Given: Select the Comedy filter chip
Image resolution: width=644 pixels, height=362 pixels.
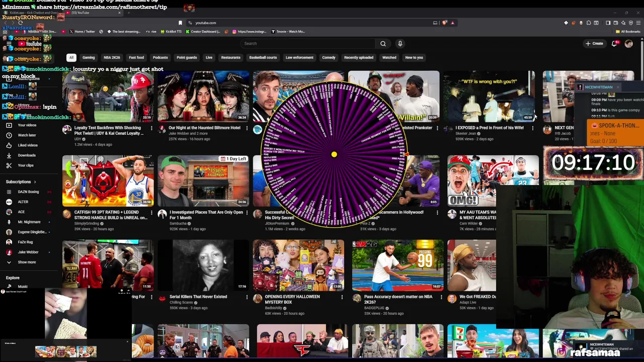Looking at the screenshot, I should point(329,57).
